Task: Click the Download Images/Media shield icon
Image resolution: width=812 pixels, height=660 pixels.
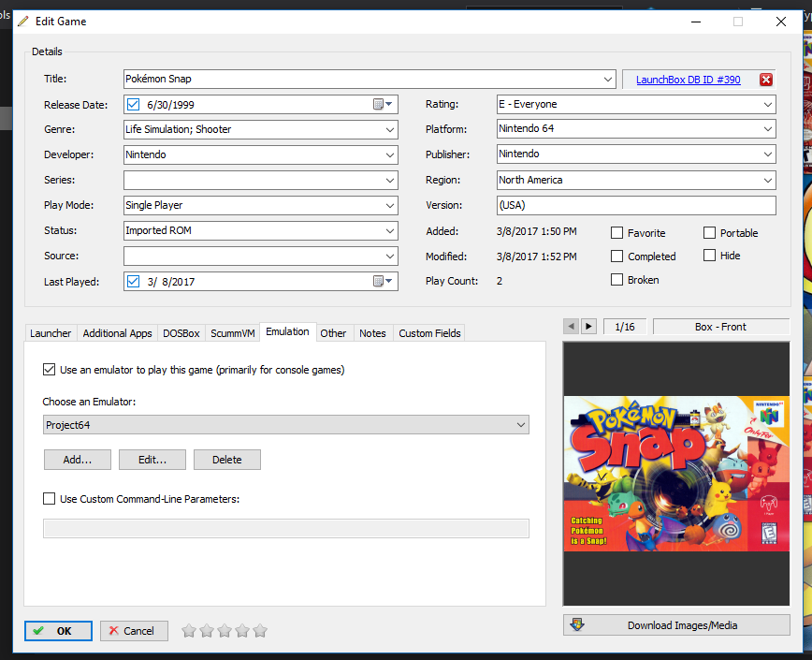Action: click(x=577, y=624)
